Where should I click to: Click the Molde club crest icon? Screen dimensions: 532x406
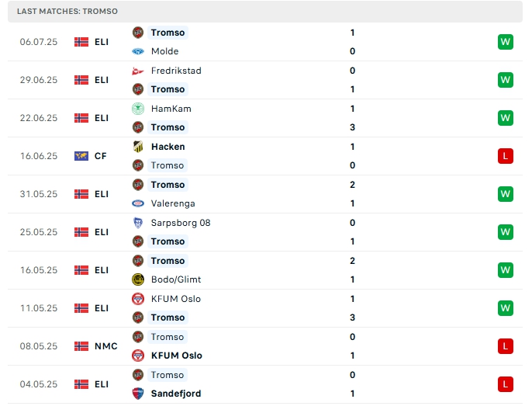pyautogui.click(x=138, y=51)
